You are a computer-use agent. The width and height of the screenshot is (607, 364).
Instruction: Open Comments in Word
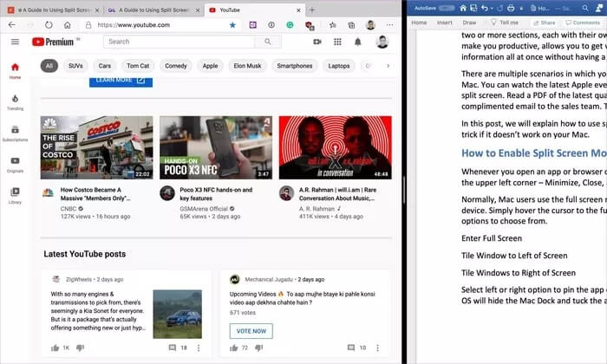pos(583,23)
